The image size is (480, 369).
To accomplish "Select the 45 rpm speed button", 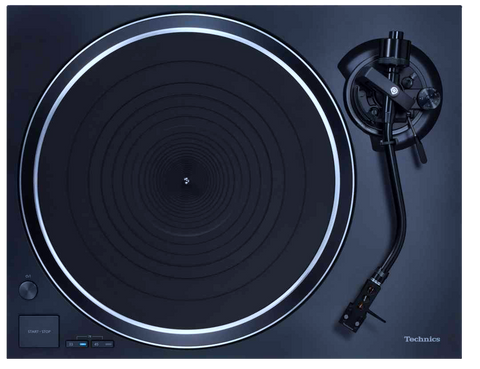I will 103,344.
